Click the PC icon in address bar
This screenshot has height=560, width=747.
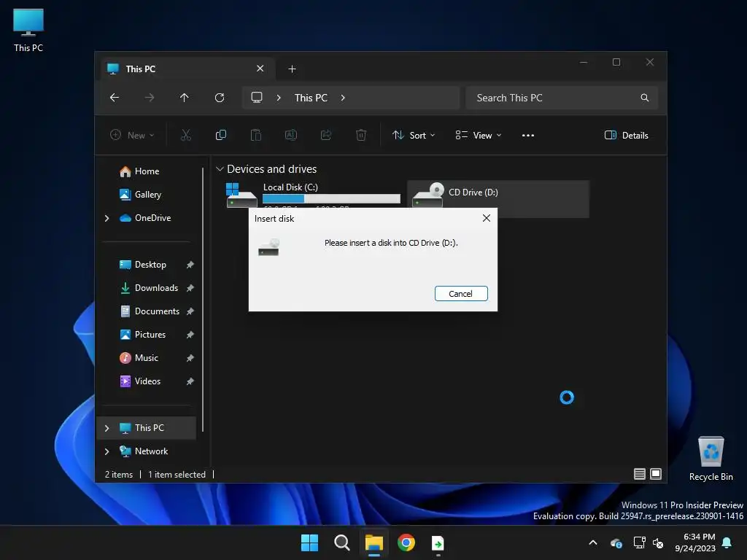tap(257, 98)
